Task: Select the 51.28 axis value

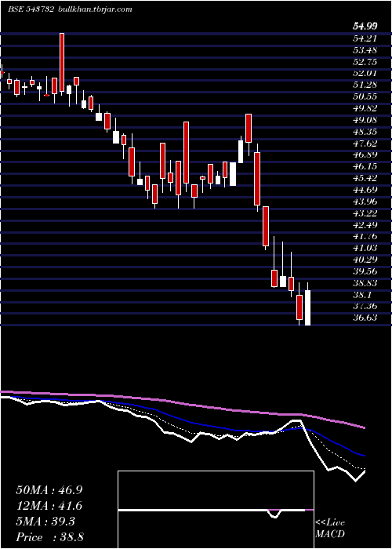Action: 365,85
